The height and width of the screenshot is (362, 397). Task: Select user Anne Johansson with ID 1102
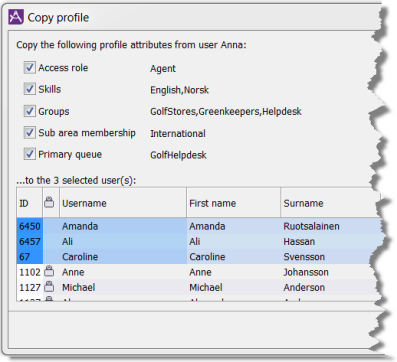point(199,272)
